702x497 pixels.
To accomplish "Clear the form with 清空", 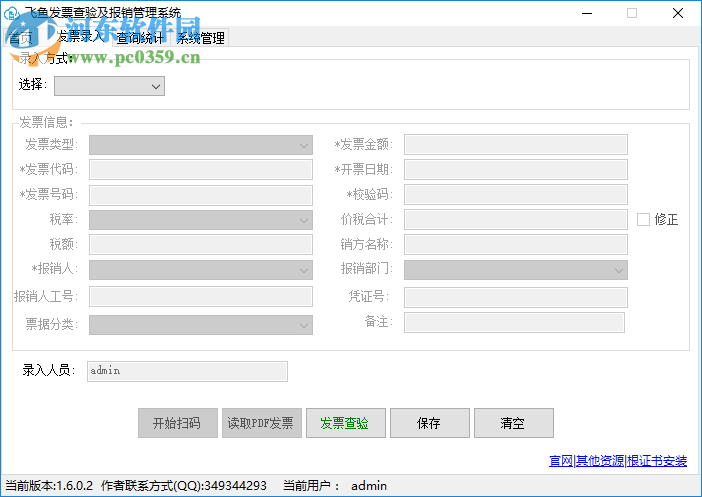I will coord(514,423).
